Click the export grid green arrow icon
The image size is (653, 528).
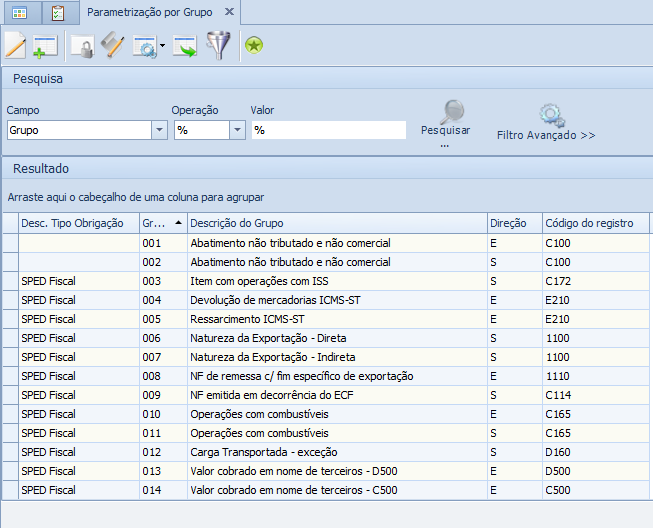pyautogui.click(x=185, y=46)
